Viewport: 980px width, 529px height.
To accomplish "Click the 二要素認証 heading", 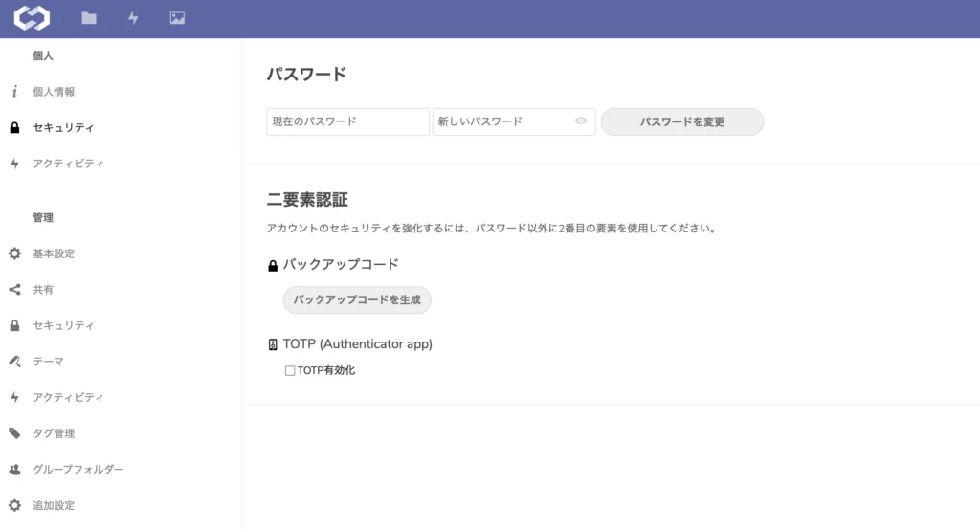I will [x=307, y=200].
